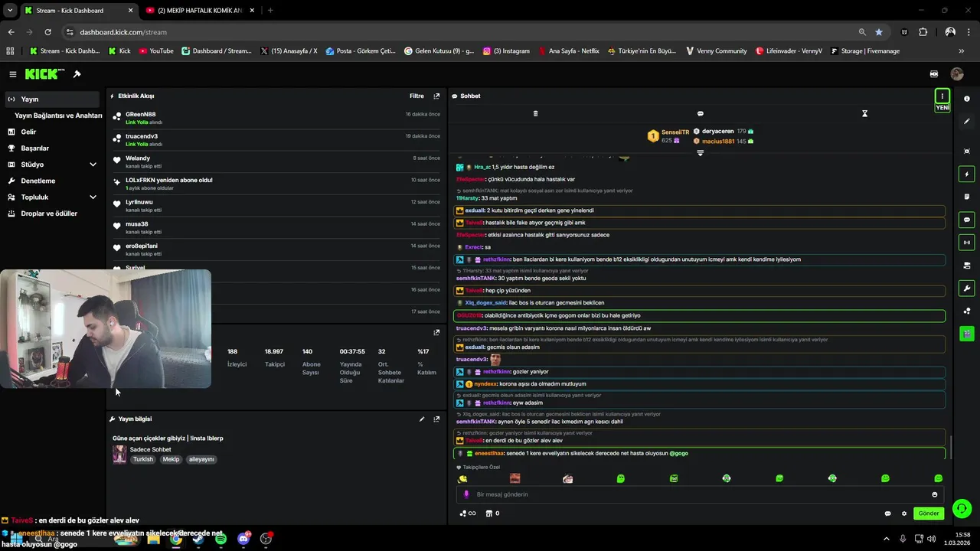Expand the Topluluk sidebar menu chevron
Viewport: 980px width, 551px height.
point(93,197)
